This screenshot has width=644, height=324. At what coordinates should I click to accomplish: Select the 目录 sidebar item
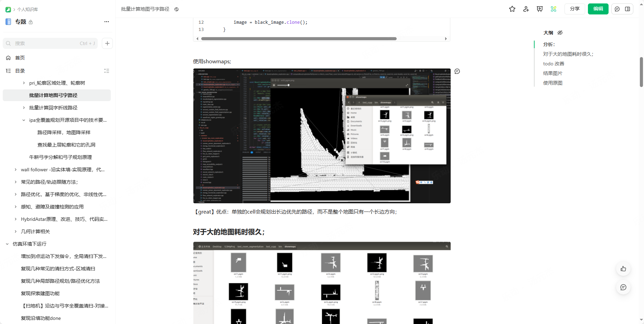[x=20, y=71]
